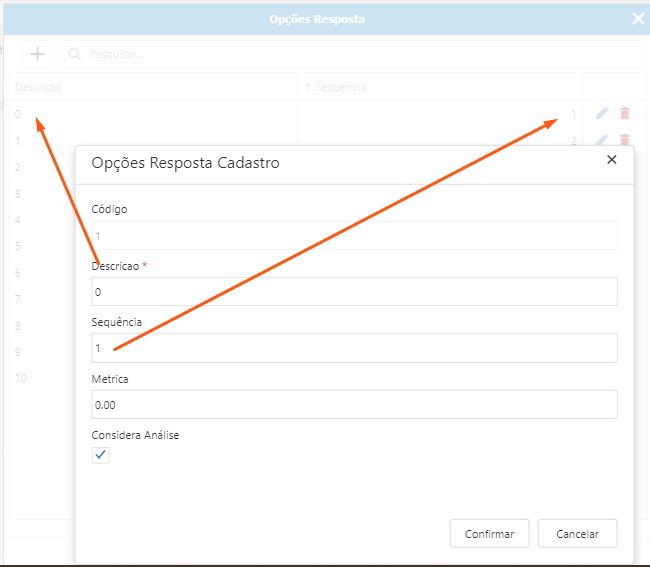The image size is (650, 567).
Task: Click the red trash icon on first row
Action: click(625, 114)
